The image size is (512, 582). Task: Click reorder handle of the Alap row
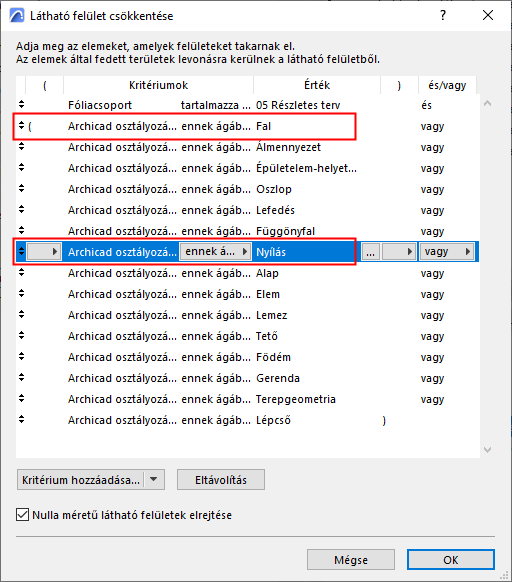[22, 273]
